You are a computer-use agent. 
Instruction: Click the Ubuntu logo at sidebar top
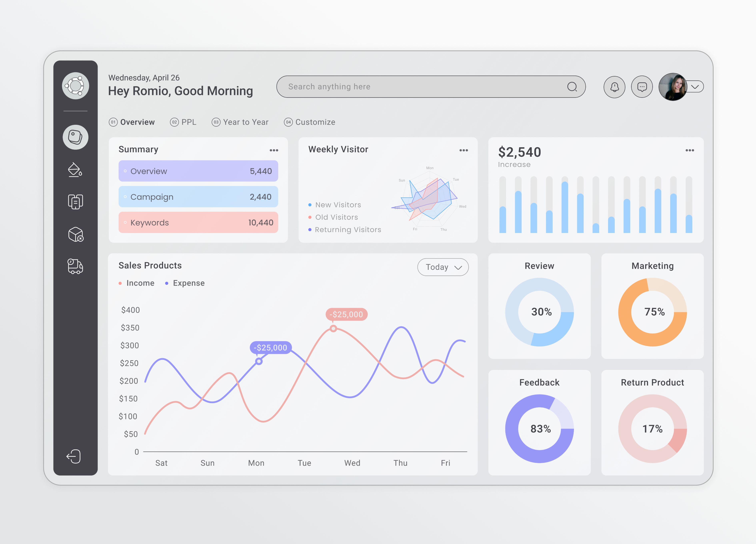pyautogui.click(x=75, y=86)
